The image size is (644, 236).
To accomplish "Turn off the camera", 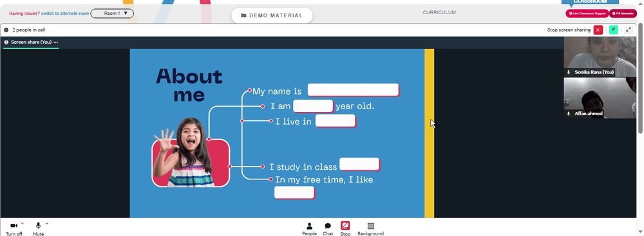I will pos(14,229).
